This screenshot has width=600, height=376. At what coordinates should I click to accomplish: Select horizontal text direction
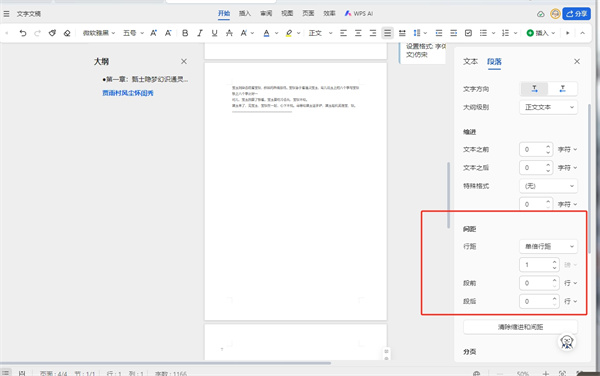(535, 89)
